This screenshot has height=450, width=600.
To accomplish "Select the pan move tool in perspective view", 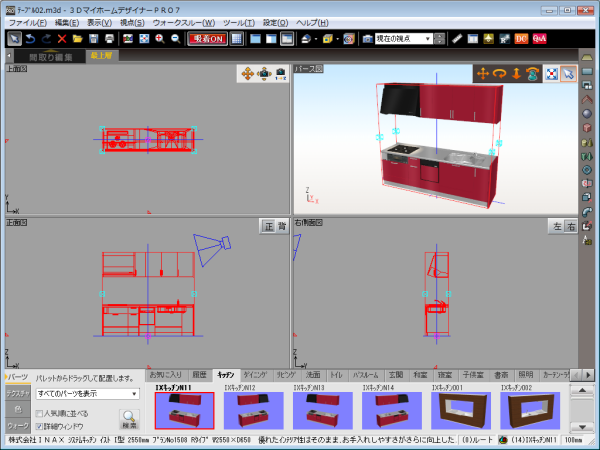I will click(483, 72).
